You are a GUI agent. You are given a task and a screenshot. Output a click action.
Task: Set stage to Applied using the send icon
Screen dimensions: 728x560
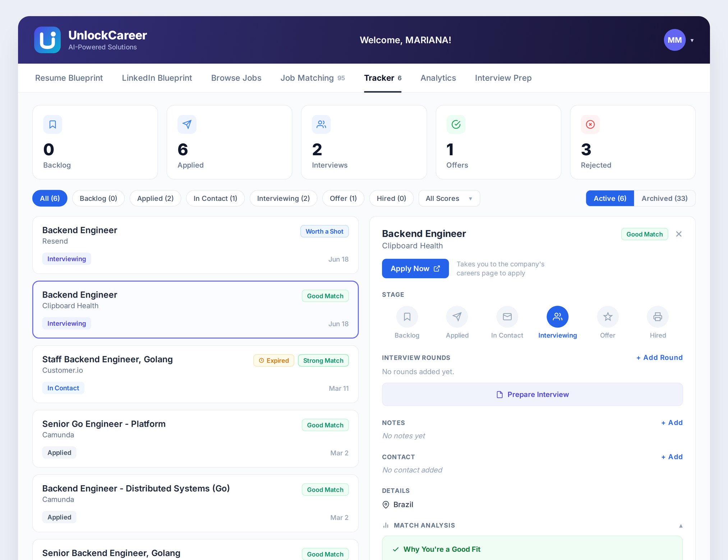pyautogui.click(x=457, y=317)
